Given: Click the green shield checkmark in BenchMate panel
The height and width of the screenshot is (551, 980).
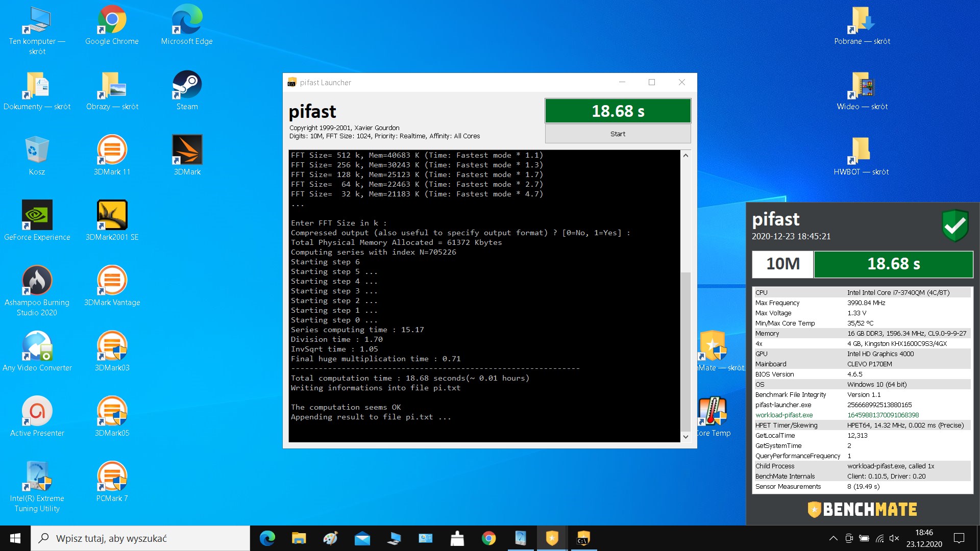Looking at the screenshot, I should pos(955,225).
